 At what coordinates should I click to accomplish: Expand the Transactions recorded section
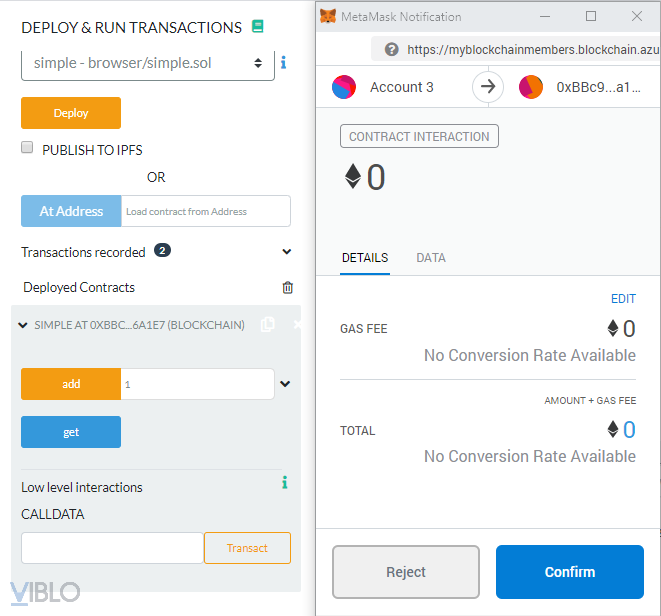point(286,252)
